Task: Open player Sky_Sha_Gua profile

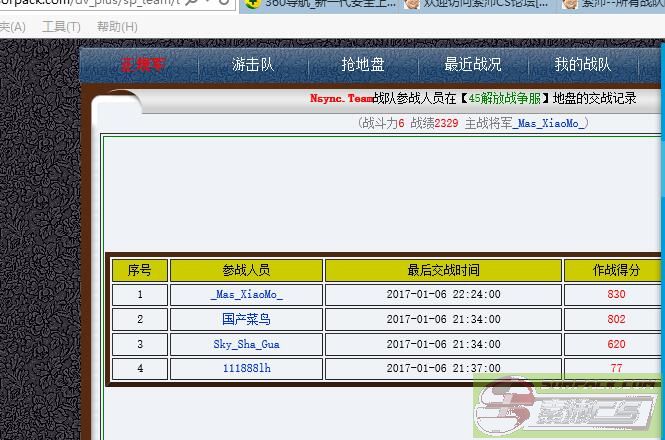Action: click(246, 344)
